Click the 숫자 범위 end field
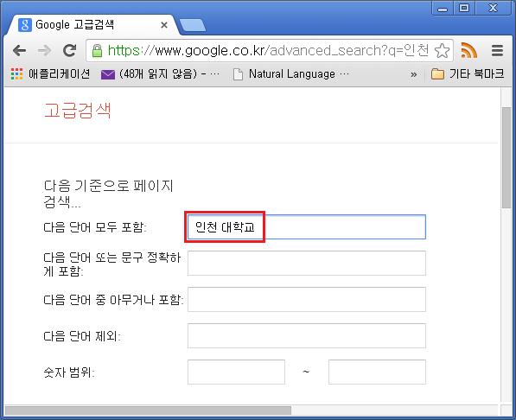516x420 pixels. click(377, 372)
